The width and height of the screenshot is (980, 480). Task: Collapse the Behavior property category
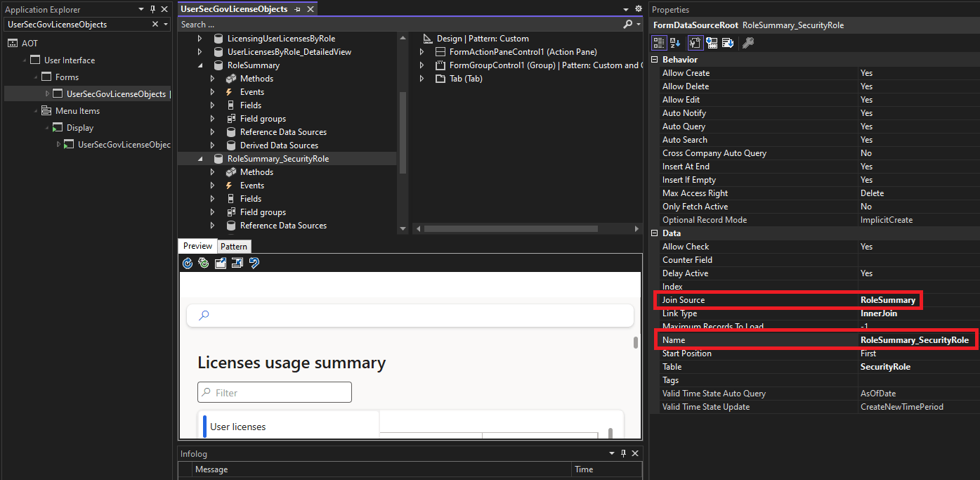[x=655, y=60]
